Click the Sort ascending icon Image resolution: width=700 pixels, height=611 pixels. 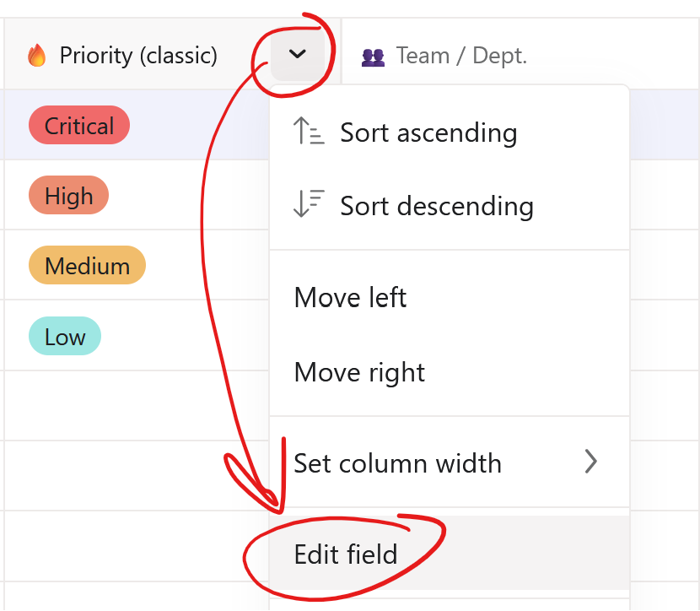point(309,132)
